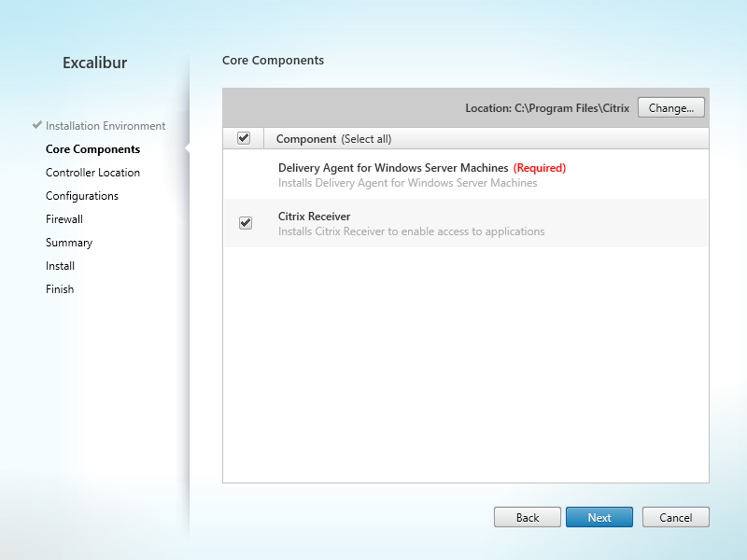The width and height of the screenshot is (747, 560).
Task: Click the Location: C:\Program Files\Citrix text
Action: pyautogui.click(x=547, y=108)
